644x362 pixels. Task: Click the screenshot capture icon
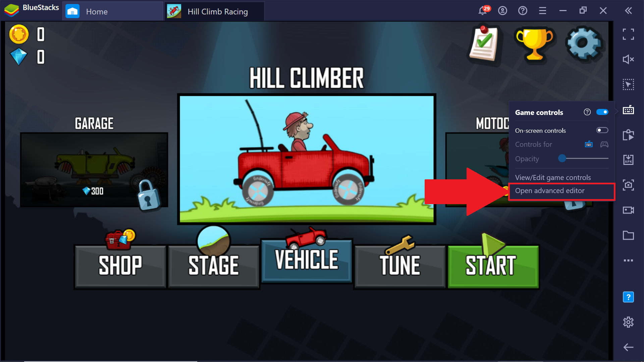[629, 185]
